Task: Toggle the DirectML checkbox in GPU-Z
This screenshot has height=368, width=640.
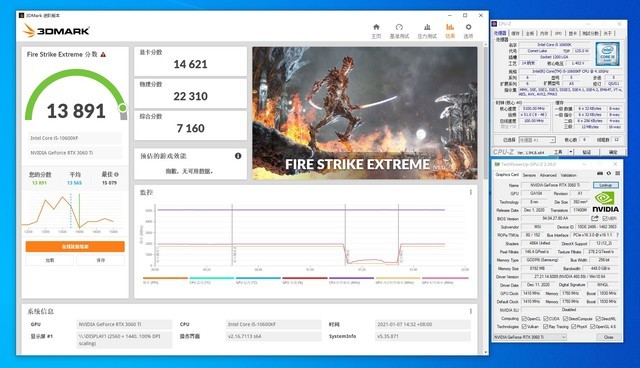Action: pos(598,319)
